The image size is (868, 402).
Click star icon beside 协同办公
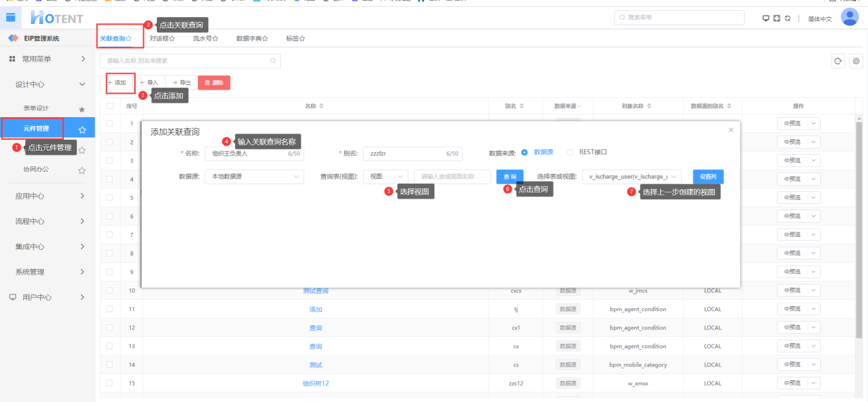82,170
